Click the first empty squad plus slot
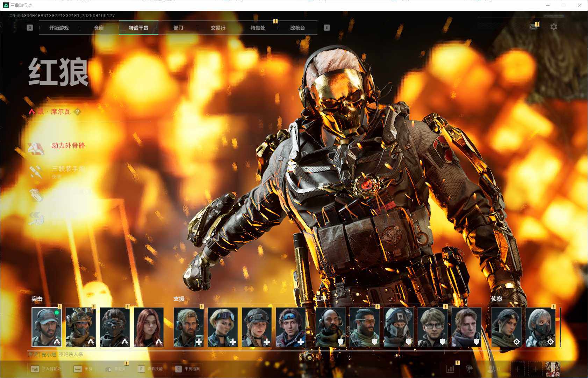The width and height of the screenshot is (588, 378). 518,369
